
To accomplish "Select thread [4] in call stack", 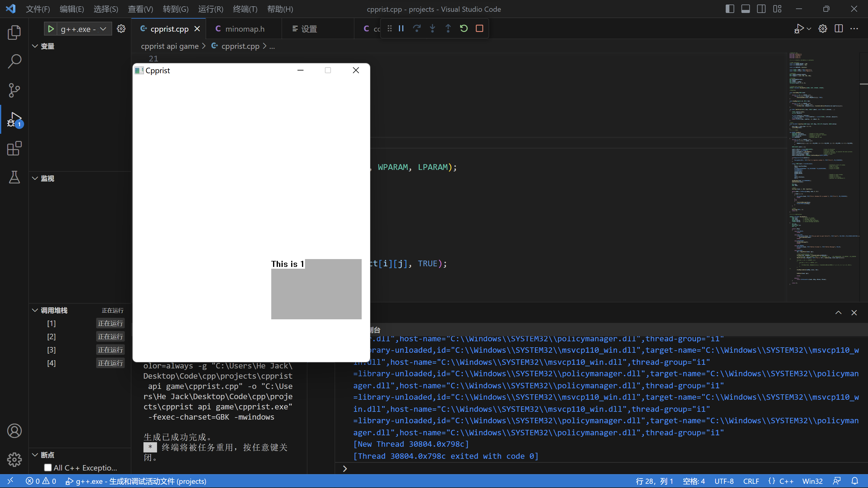I will pyautogui.click(x=80, y=363).
